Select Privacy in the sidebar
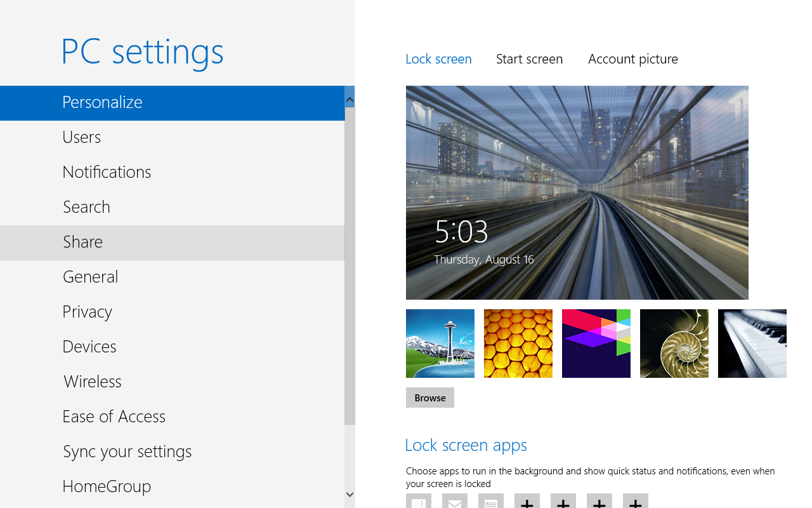Screen dimensions: 812x508 [x=87, y=312]
